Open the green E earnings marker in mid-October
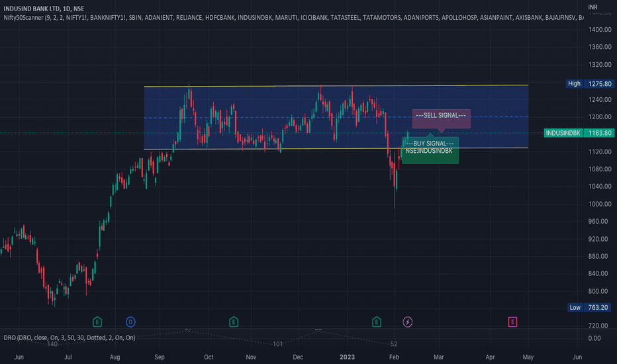The height and width of the screenshot is (364, 617). pyautogui.click(x=234, y=322)
